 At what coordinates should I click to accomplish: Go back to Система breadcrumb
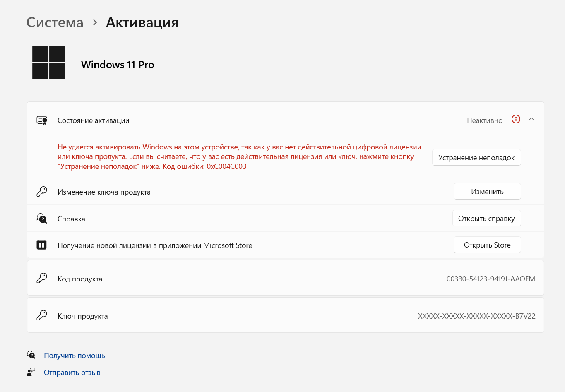pyautogui.click(x=55, y=22)
